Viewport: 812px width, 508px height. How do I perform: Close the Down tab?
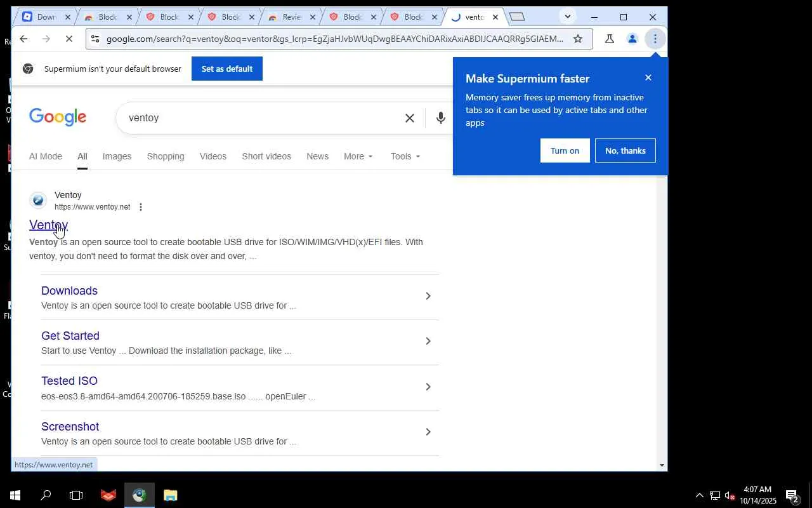(x=68, y=17)
